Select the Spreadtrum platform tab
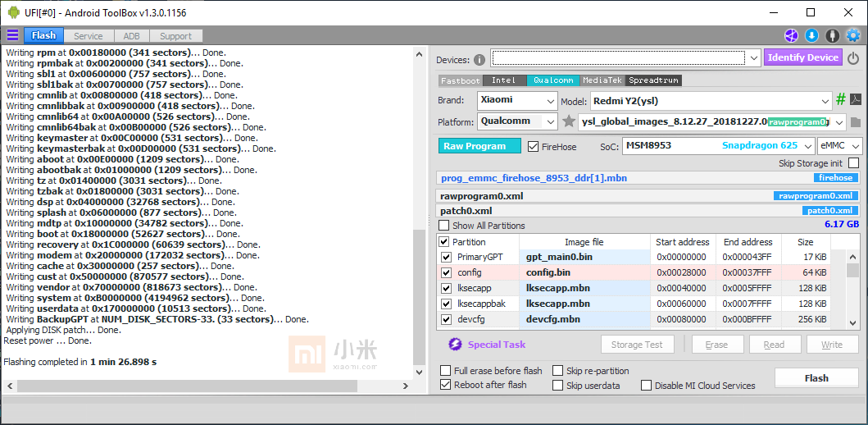This screenshot has width=868, height=425. [654, 80]
